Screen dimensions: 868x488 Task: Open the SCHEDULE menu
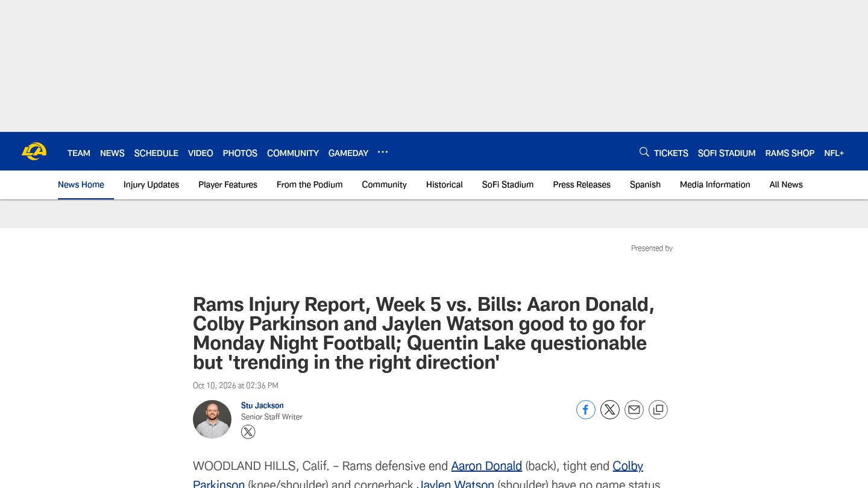(156, 153)
